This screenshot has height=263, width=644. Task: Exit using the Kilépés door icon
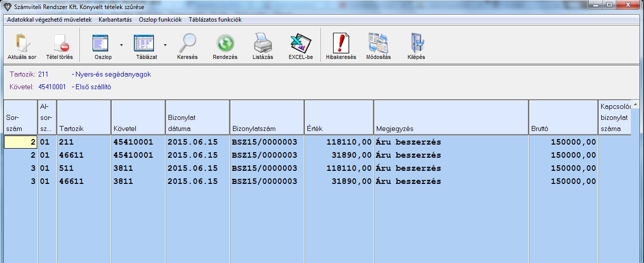pyautogui.click(x=416, y=43)
